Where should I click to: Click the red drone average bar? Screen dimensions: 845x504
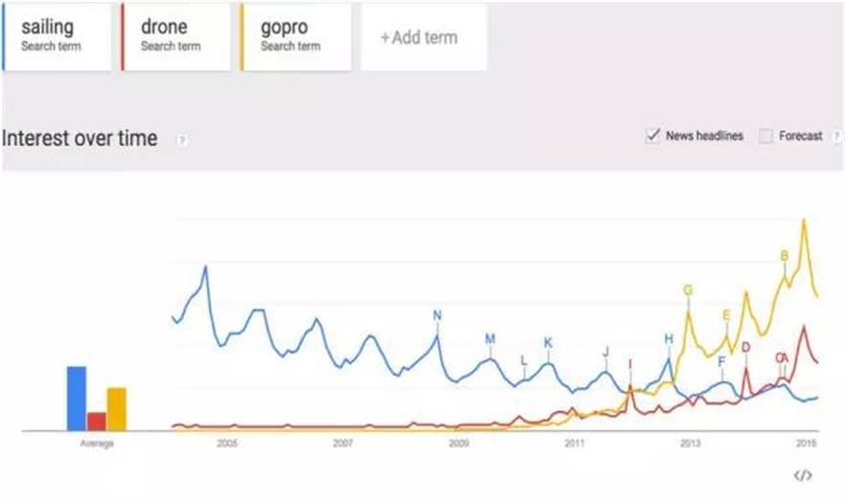96,422
